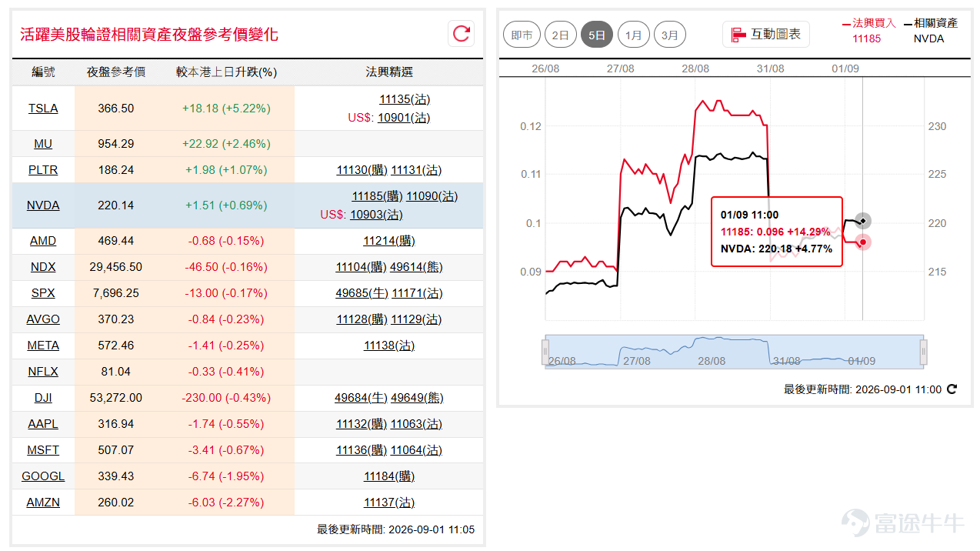The image size is (980, 551).
Task: Refresh the night session reference price table
Action: click(462, 33)
